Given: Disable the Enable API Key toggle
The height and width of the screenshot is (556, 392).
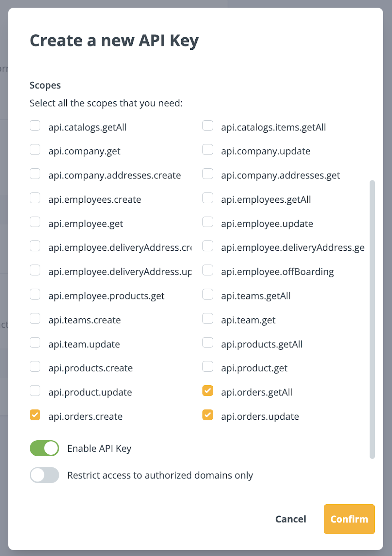Looking at the screenshot, I should [x=44, y=448].
